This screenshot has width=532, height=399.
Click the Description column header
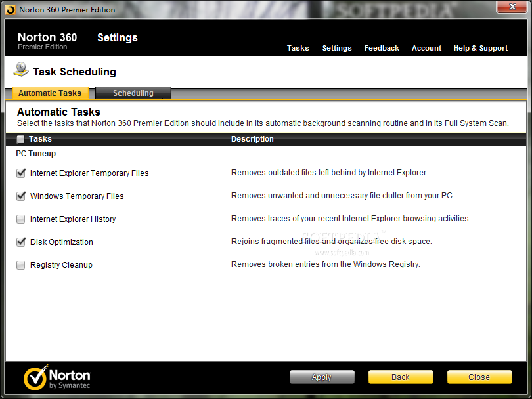click(252, 139)
